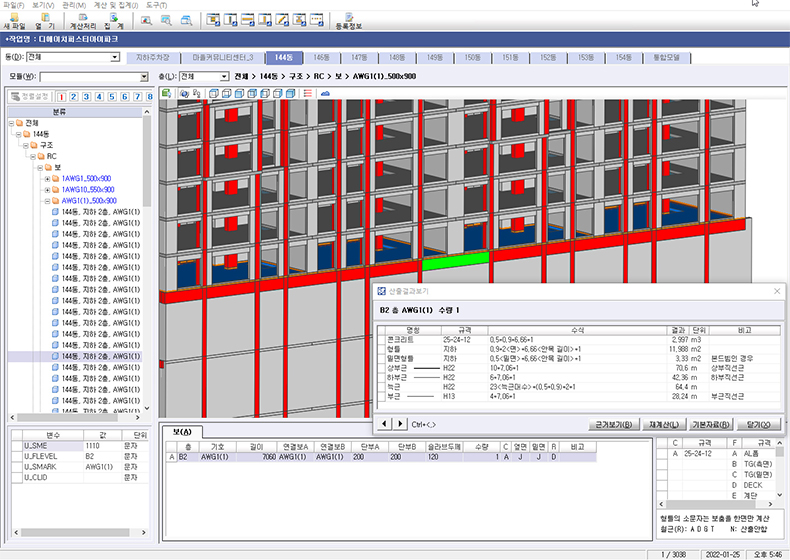Click the U_SME value cell 1110
This screenshot has width=790, height=560.
coord(103,446)
